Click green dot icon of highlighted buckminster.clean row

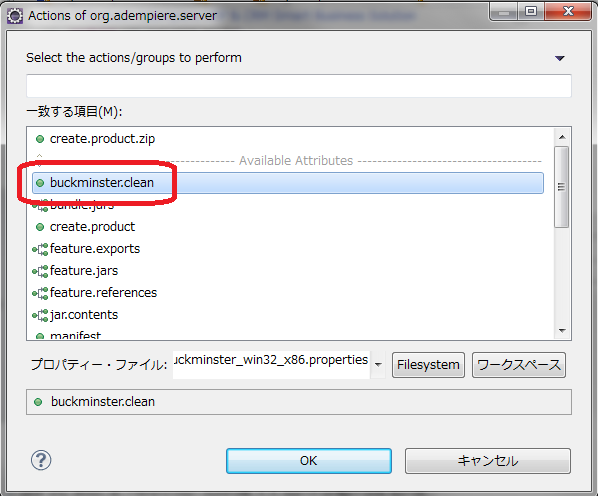tap(40, 183)
